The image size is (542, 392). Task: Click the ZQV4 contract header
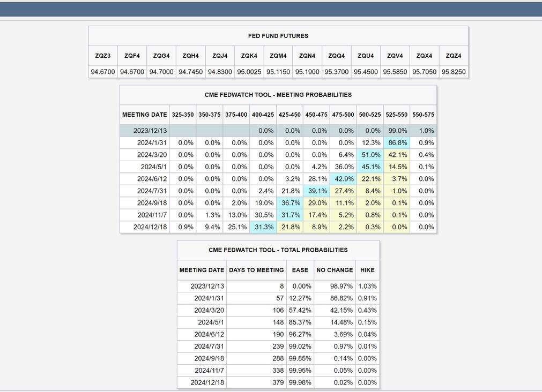pos(395,56)
